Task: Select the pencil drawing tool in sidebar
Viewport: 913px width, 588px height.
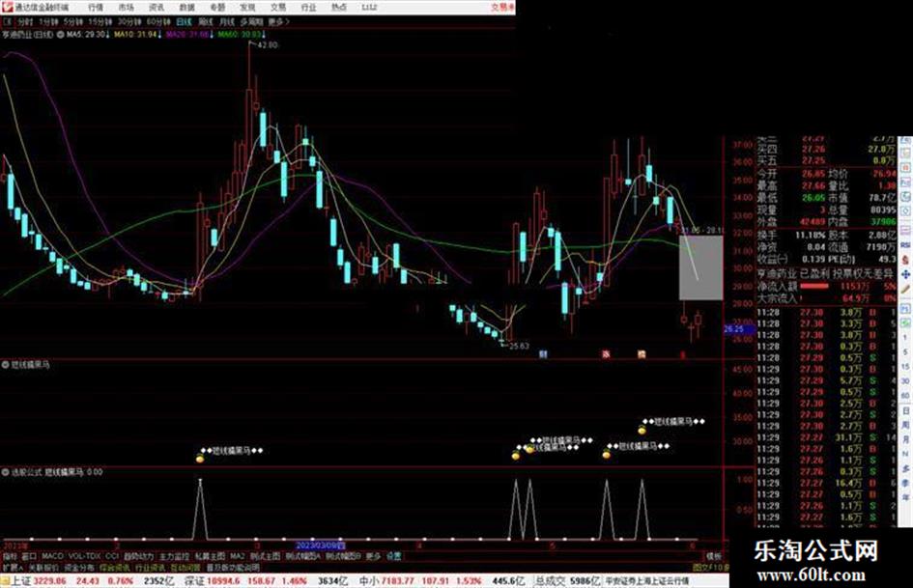Action: point(905,288)
